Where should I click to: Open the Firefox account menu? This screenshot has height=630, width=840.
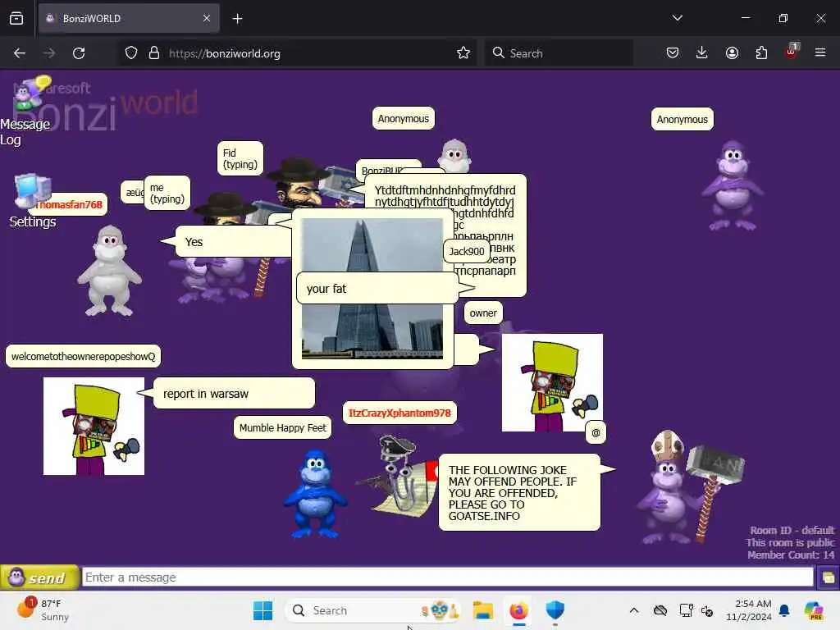[x=732, y=52]
